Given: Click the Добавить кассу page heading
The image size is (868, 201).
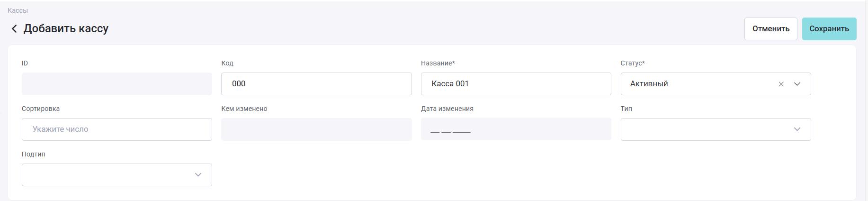Looking at the screenshot, I should 66,29.
